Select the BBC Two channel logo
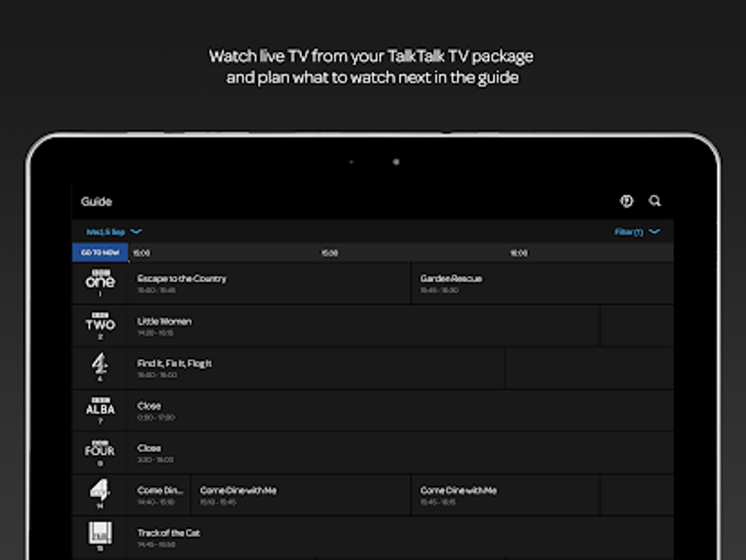Screen dimensions: 746x560 tap(100, 325)
